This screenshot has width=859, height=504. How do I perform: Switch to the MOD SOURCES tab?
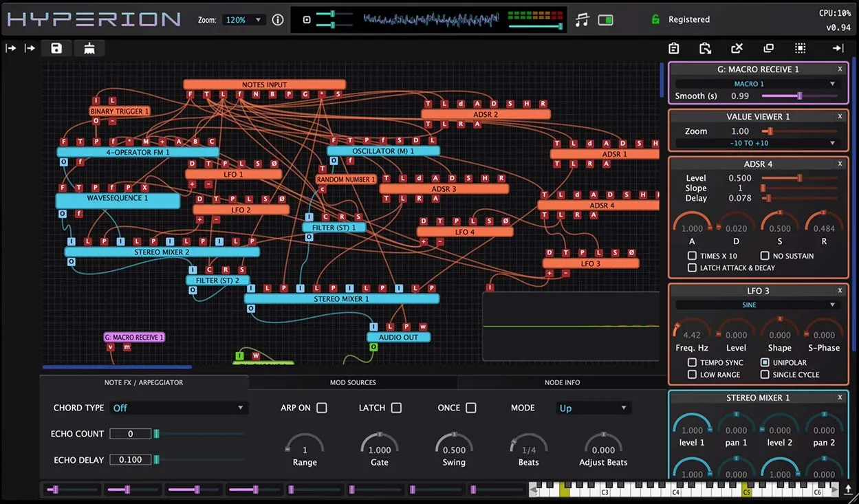point(353,382)
